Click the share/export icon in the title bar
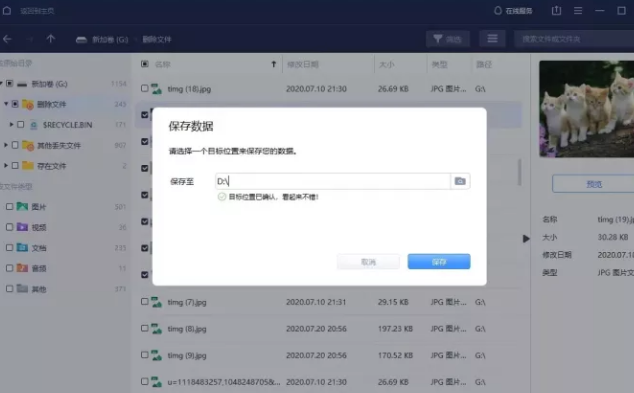 click(556, 11)
